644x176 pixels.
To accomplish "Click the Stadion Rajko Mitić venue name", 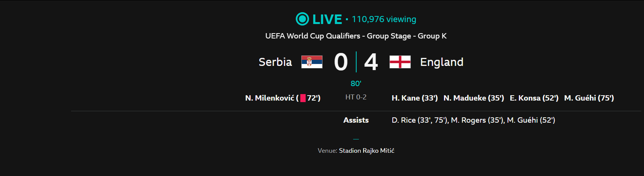I will 366,150.
